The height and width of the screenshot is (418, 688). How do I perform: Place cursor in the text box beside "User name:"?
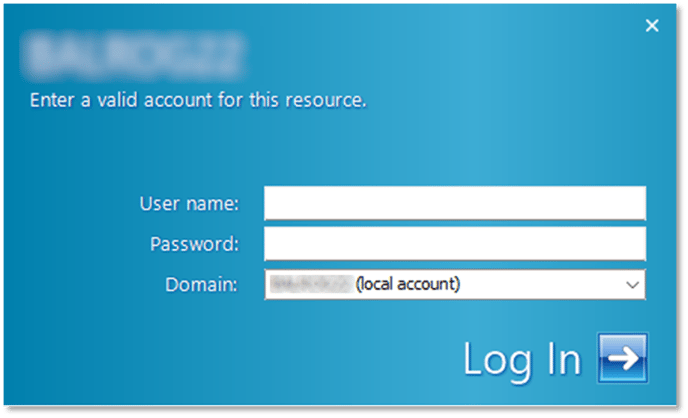click(x=455, y=203)
